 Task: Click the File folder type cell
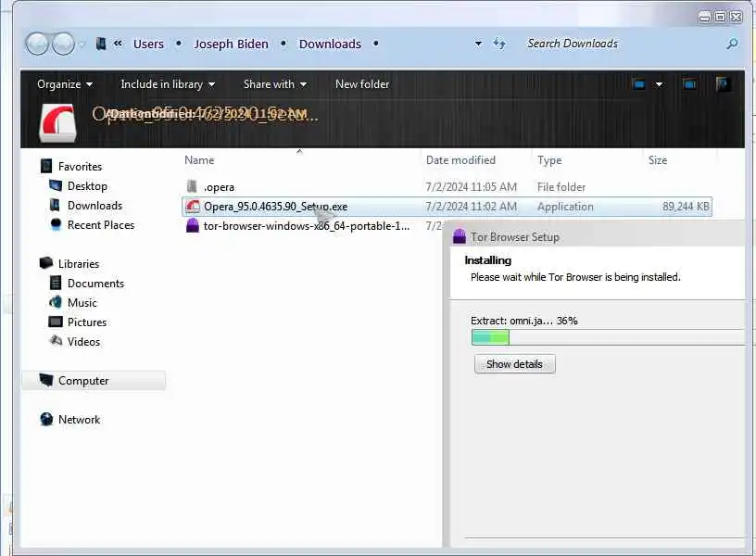(561, 186)
